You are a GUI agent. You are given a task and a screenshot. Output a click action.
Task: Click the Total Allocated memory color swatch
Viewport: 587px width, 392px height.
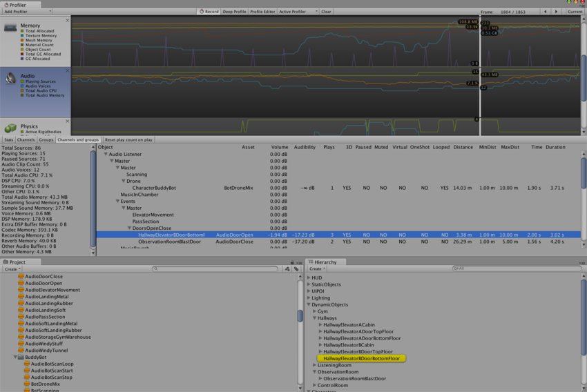(x=22, y=31)
